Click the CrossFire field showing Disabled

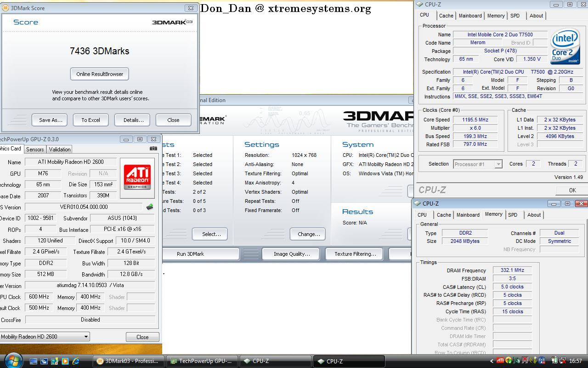pyautogui.click(x=90, y=320)
